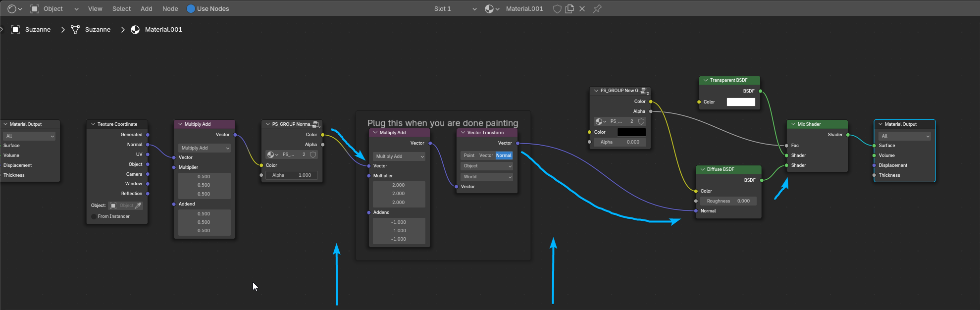Click the top -1.000 Addend value field

(399, 222)
